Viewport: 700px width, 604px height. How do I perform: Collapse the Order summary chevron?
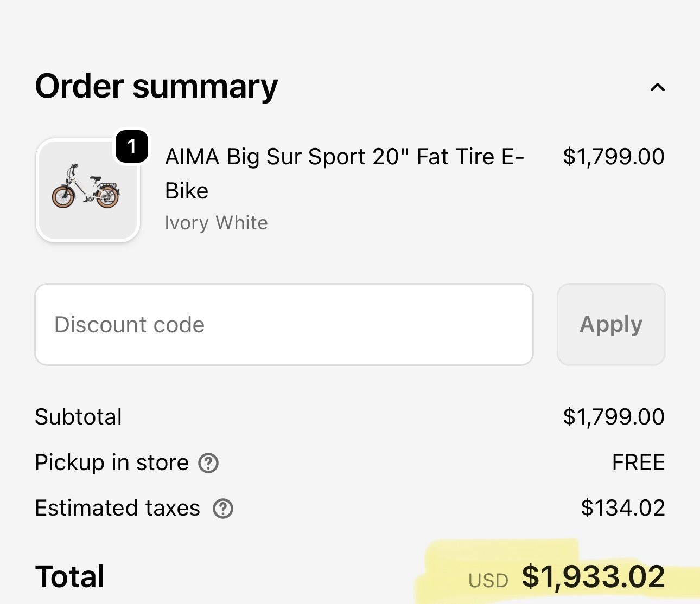pos(657,87)
